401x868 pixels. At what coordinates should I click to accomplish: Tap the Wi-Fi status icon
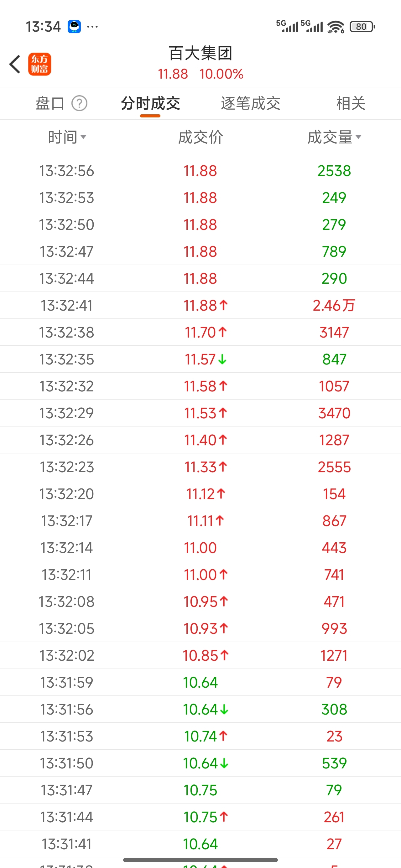point(336,27)
